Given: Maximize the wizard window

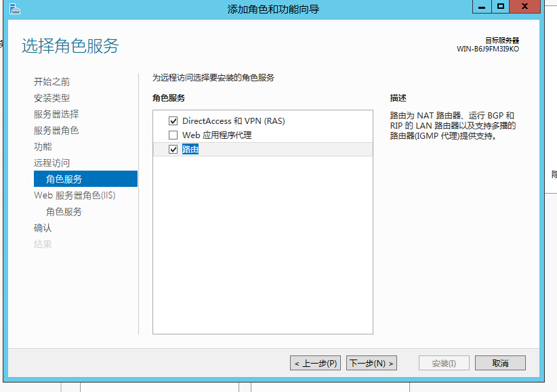Looking at the screenshot, I should click(x=501, y=6).
